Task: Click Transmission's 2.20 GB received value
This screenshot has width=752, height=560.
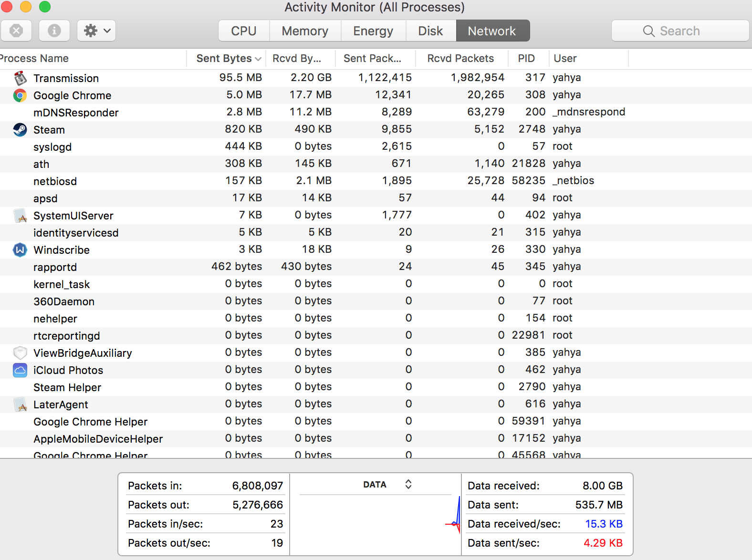Action: click(311, 77)
